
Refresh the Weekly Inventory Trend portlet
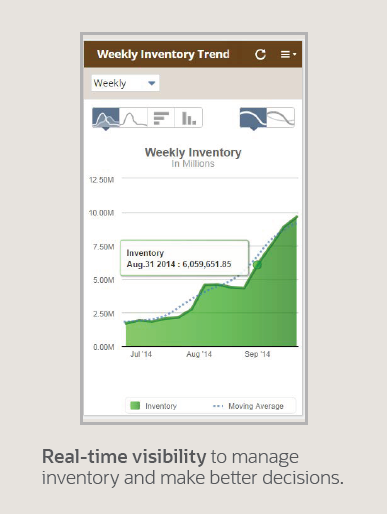[x=260, y=54]
